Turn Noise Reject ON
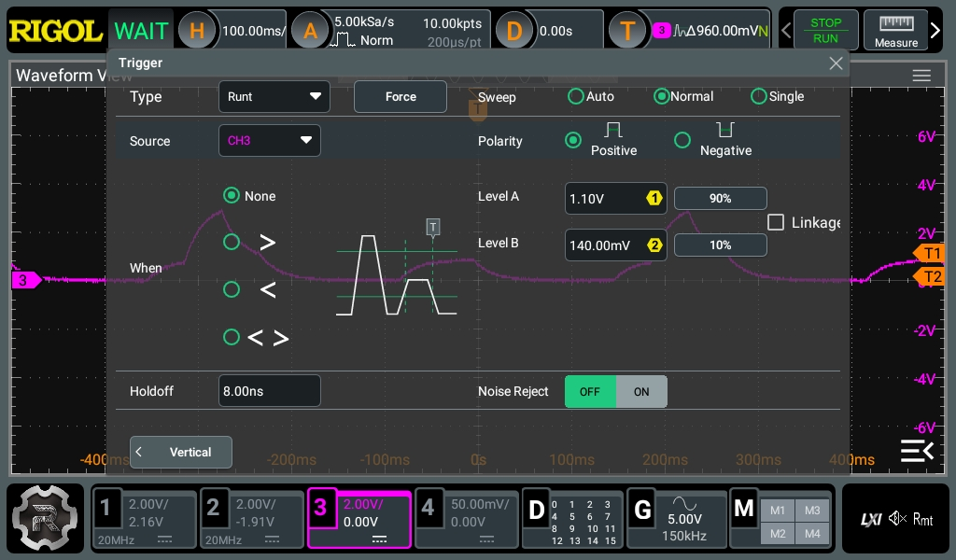Screen dimensions: 956x560 (x=641, y=392)
